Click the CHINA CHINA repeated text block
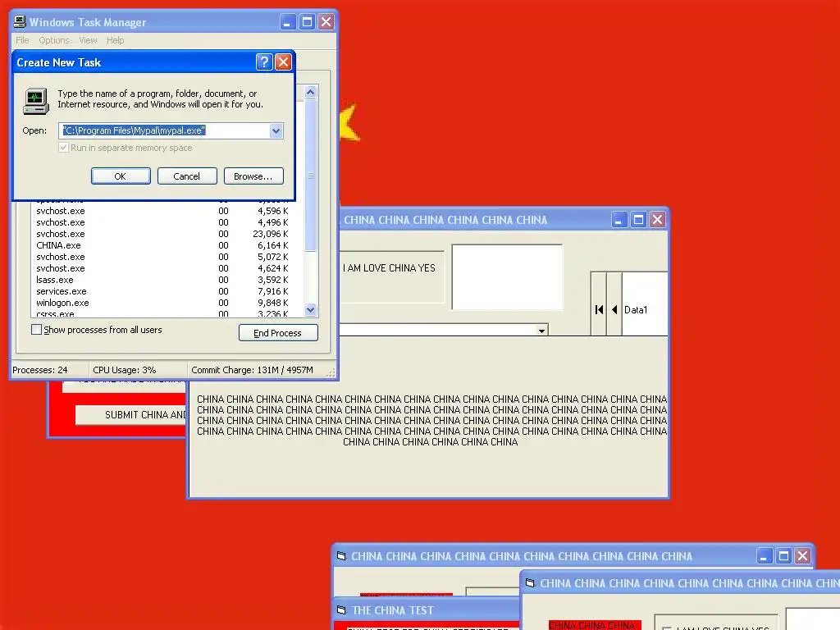840x630 pixels. click(431, 421)
